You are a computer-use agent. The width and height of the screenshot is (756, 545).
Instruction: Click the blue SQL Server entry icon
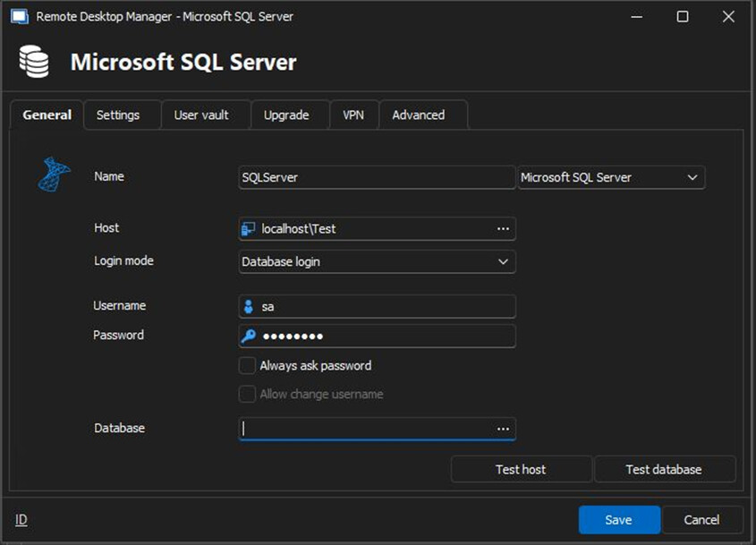pos(54,175)
